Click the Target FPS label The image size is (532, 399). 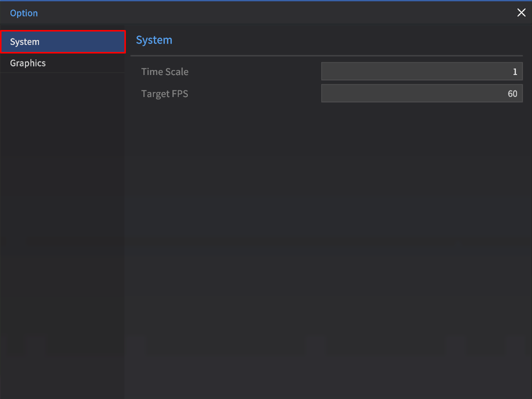coord(165,93)
